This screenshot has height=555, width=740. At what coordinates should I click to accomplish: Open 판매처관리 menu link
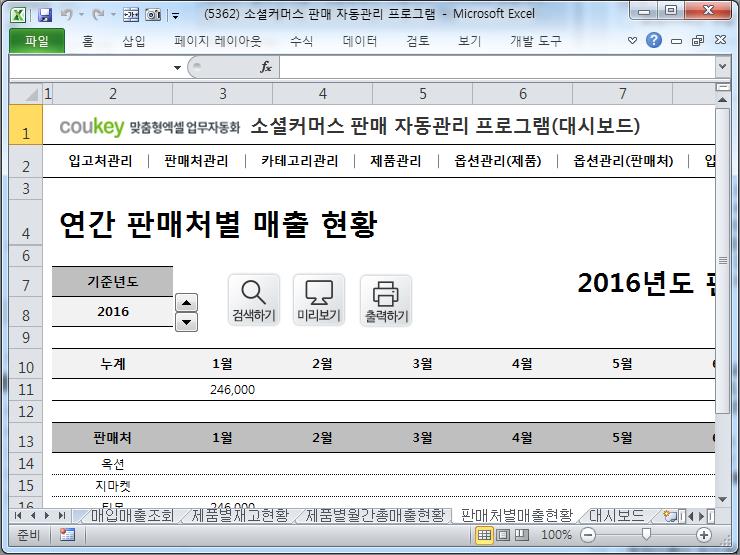click(x=196, y=161)
